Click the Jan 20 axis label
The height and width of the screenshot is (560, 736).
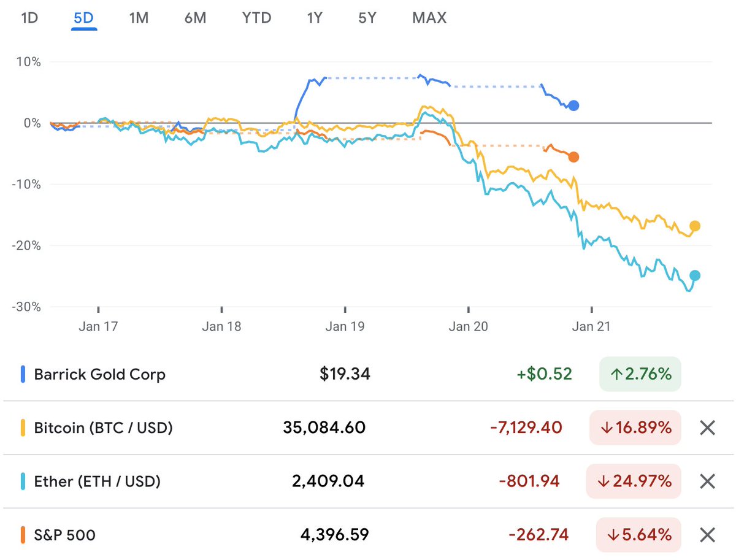tap(468, 326)
